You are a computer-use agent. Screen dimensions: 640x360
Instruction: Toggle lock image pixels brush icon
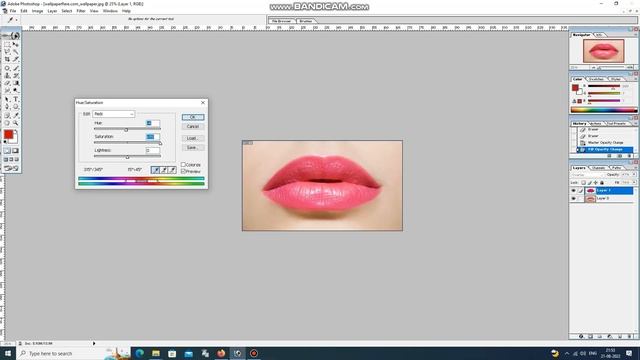pos(590,182)
